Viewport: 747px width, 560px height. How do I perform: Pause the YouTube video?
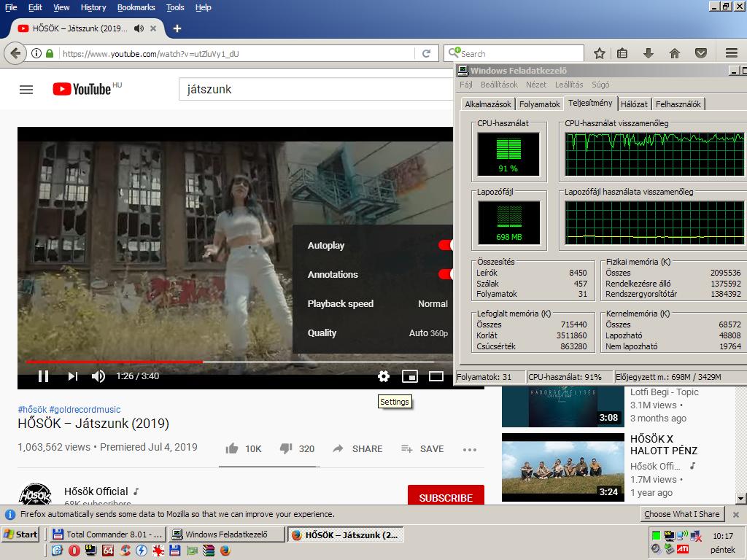43,376
